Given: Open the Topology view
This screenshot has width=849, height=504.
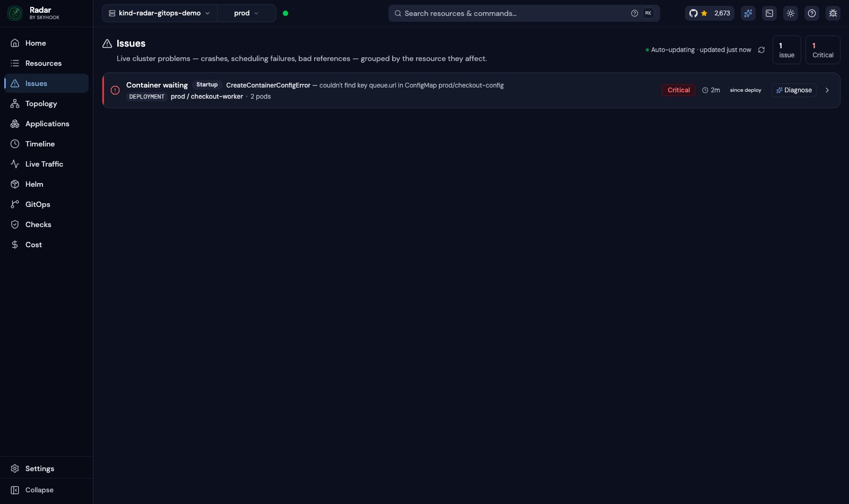Looking at the screenshot, I should 46,103.
